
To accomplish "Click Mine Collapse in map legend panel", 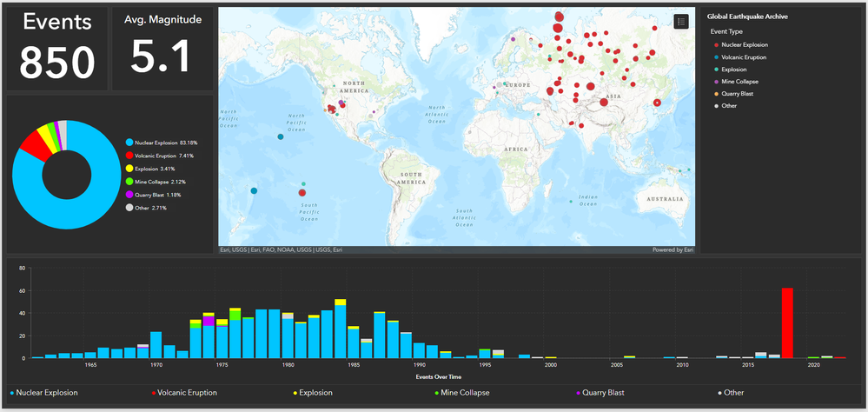I will point(735,82).
